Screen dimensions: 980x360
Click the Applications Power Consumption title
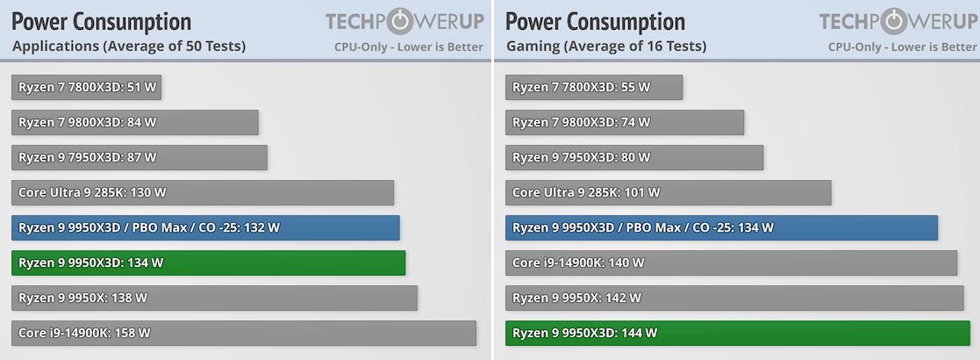(101, 22)
